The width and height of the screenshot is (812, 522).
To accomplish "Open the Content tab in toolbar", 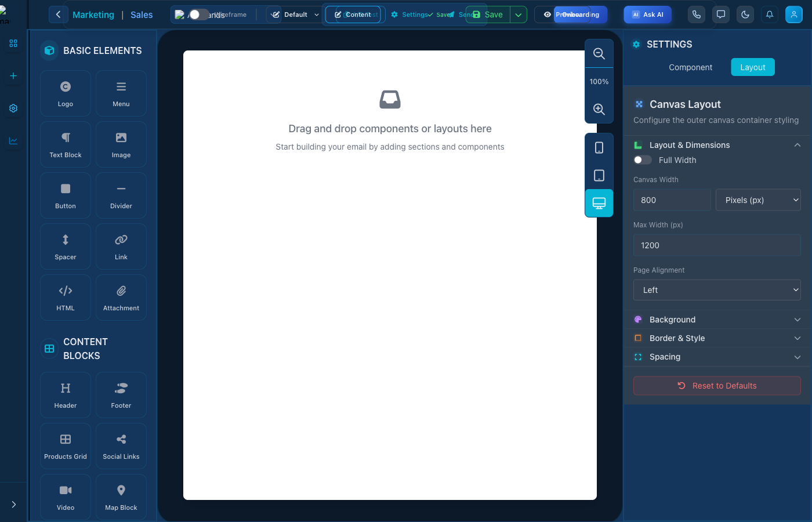I will tap(353, 14).
